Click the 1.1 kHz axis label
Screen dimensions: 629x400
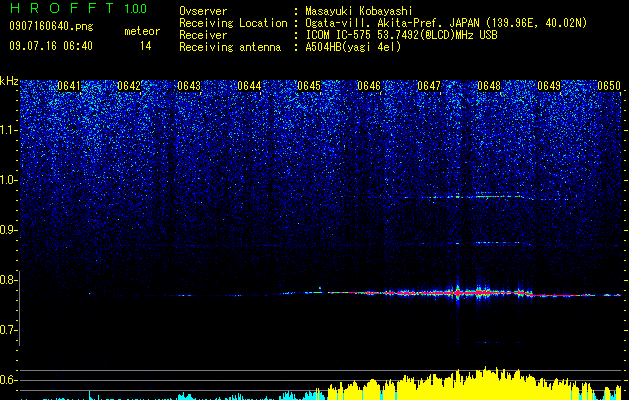pyautogui.click(x=9, y=130)
